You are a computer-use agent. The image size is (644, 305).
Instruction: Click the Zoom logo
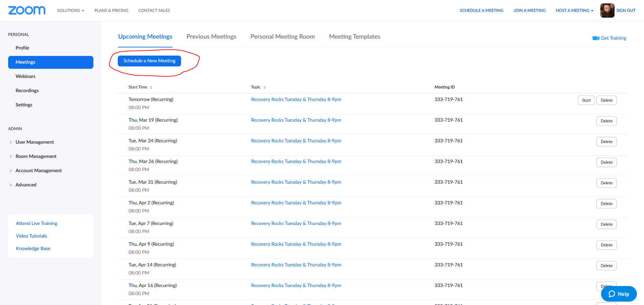pyautogui.click(x=27, y=11)
